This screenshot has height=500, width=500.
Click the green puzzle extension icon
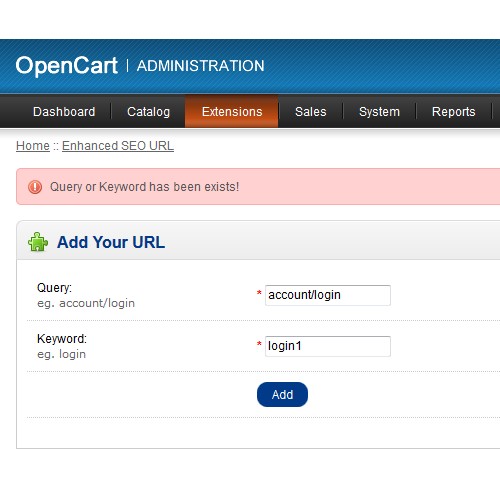[38, 242]
